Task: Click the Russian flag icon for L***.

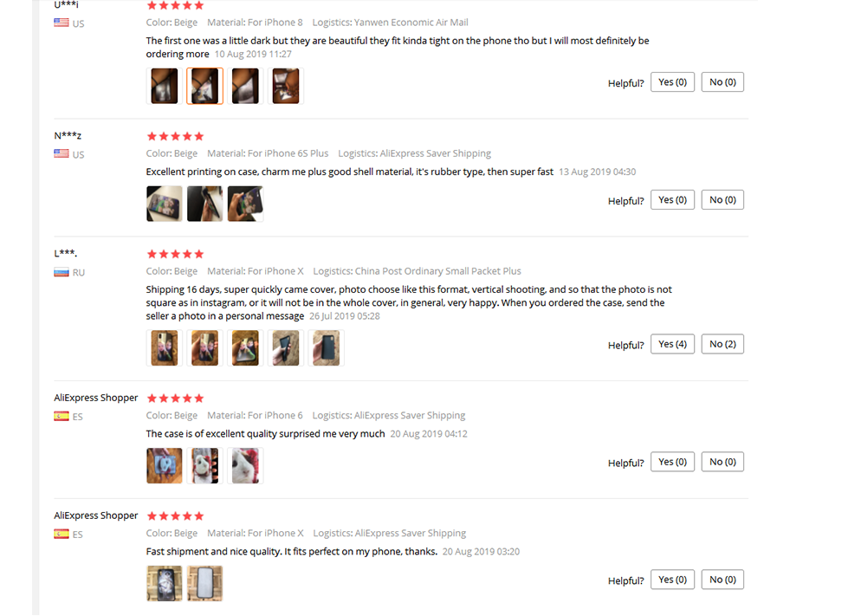Action: coord(61,272)
